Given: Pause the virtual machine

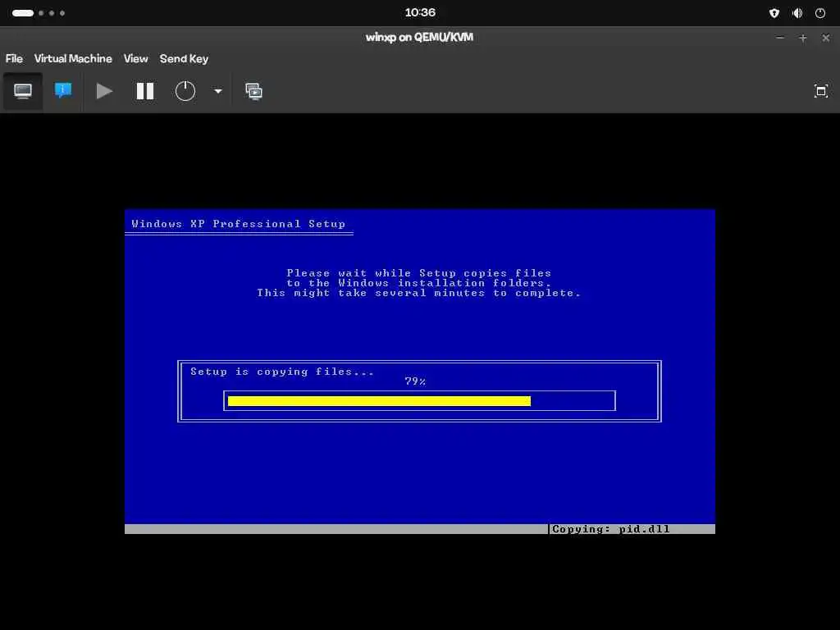Looking at the screenshot, I should [x=145, y=91].
